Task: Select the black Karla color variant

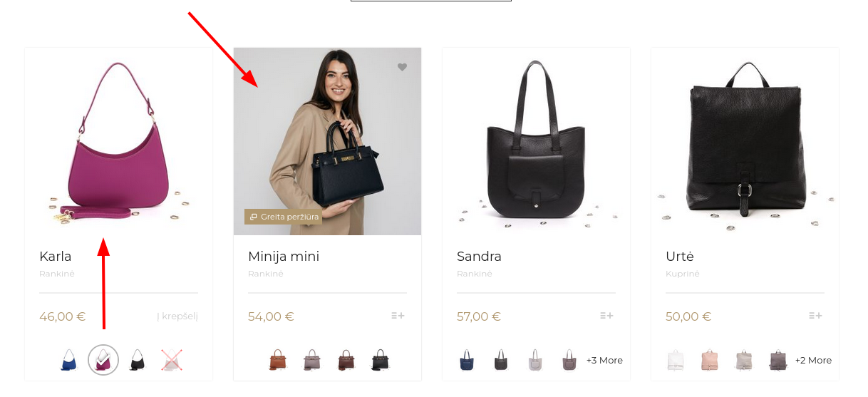Action: (137, 360)
